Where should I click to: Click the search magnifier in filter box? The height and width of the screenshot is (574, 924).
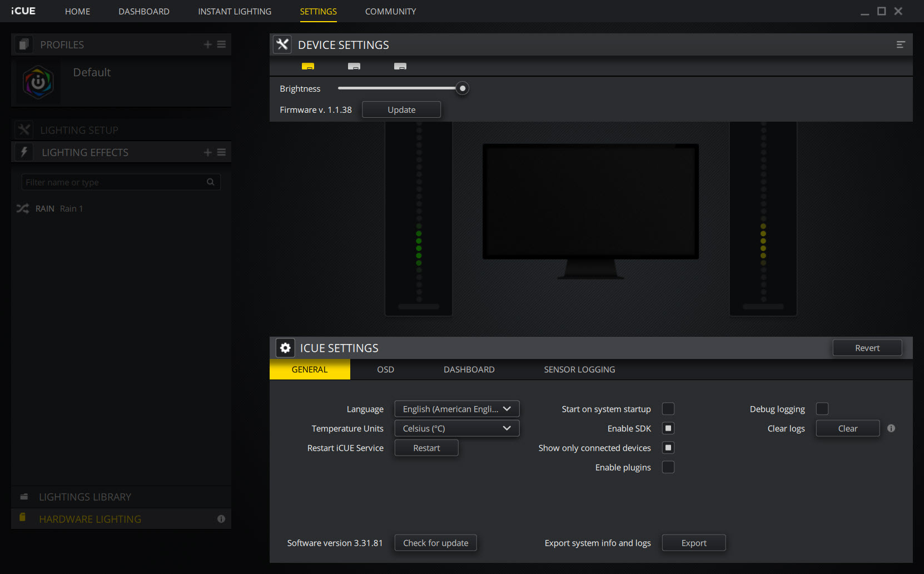coord(210,182)
